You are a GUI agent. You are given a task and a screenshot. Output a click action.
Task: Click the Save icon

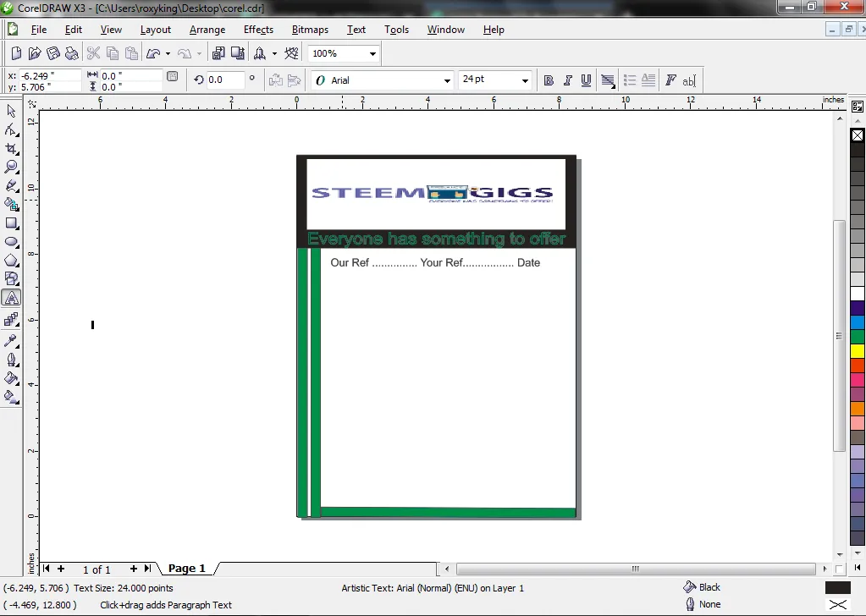pos(53,53)
